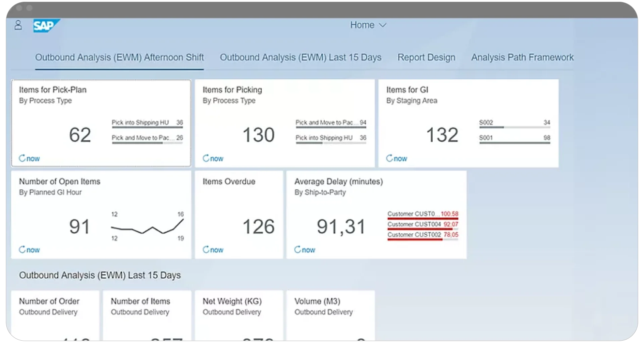The width and height of the screenshot is (644, 342).
Task: Click the 91,31 average delay value
Action: coord(341,227)
